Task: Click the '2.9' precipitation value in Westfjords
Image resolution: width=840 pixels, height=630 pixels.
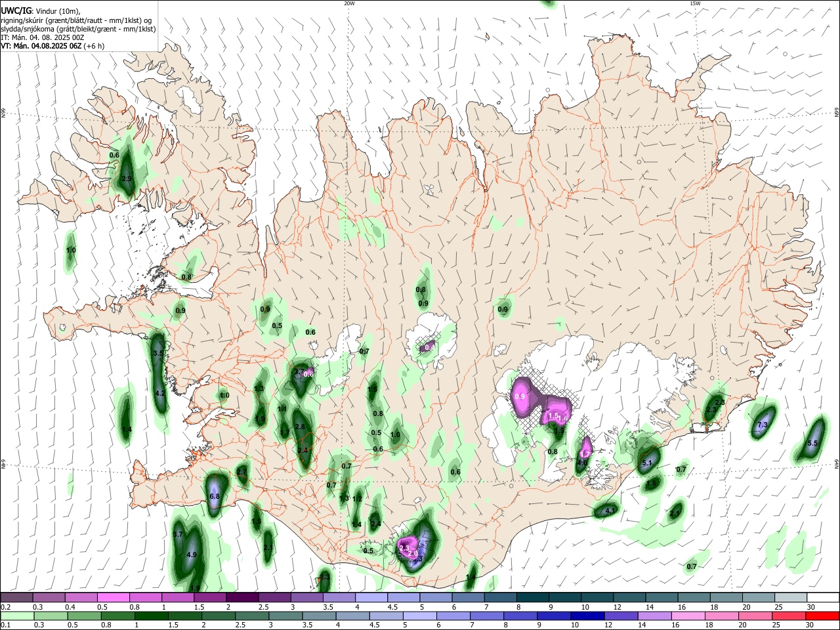Action: 127,178
